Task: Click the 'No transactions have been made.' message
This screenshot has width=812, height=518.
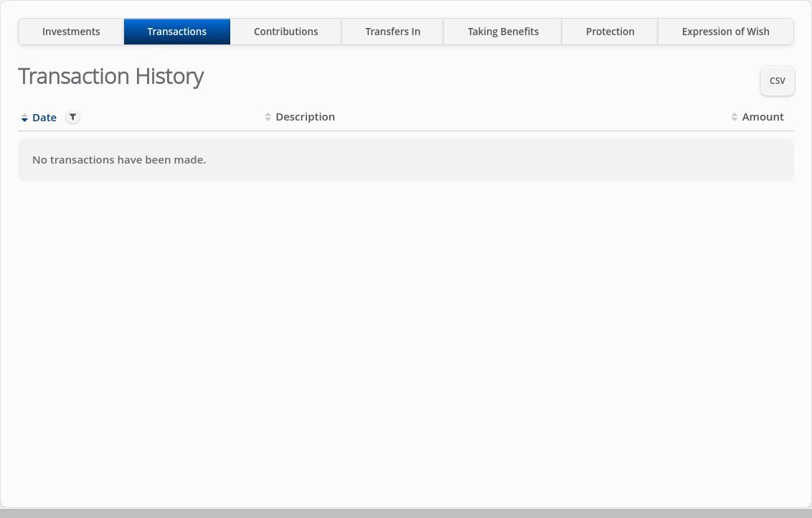Action: coord(119,160)
